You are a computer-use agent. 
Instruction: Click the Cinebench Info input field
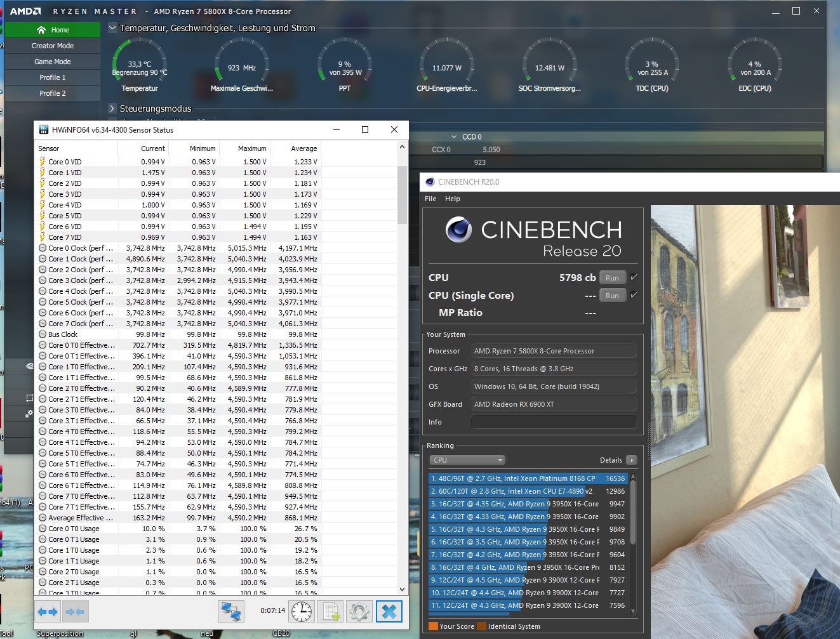[x=554, y=422]
